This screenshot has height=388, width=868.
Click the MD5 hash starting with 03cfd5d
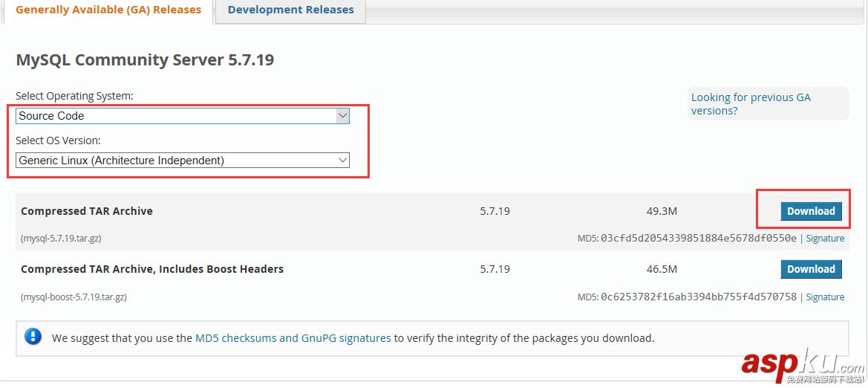[x=698, y=239]
